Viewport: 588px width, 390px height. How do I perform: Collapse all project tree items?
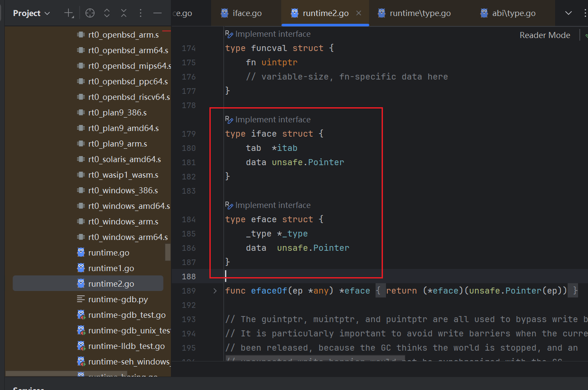[x=124, y=13]
